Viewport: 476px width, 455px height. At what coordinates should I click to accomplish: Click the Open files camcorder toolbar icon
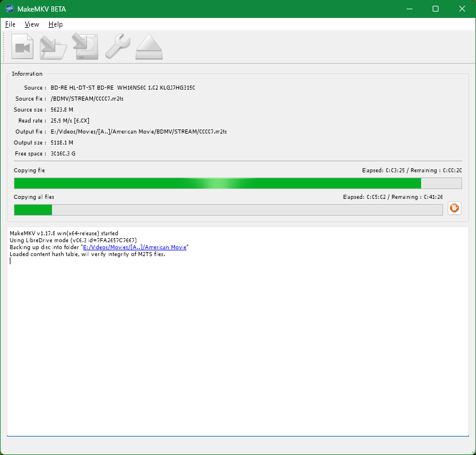23,46
